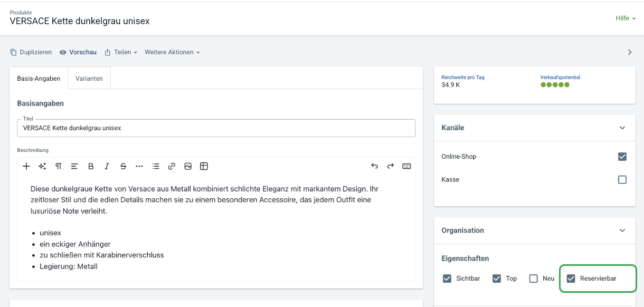Click the right chevron arrow icon

[x=630, y=52]
